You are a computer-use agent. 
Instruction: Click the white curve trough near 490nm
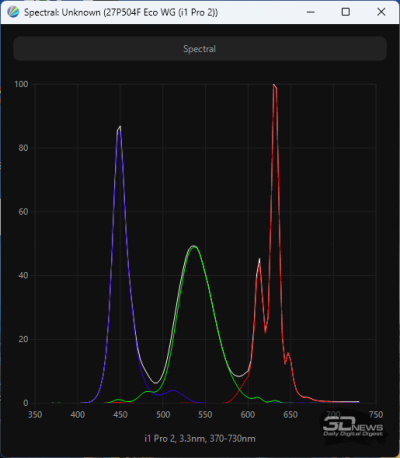pos(155,382)
